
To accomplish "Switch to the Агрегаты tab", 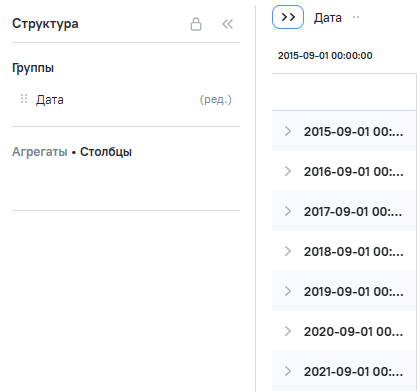I will pyautogui.click(x=40, y=152).
